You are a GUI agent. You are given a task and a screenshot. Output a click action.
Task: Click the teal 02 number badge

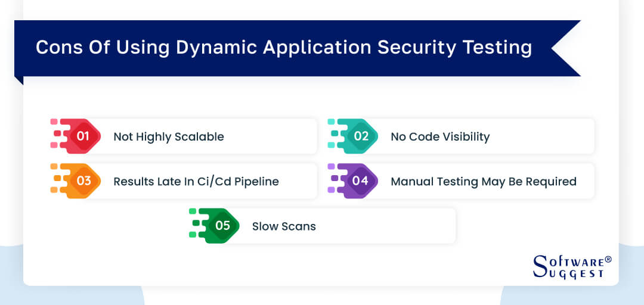361,136
